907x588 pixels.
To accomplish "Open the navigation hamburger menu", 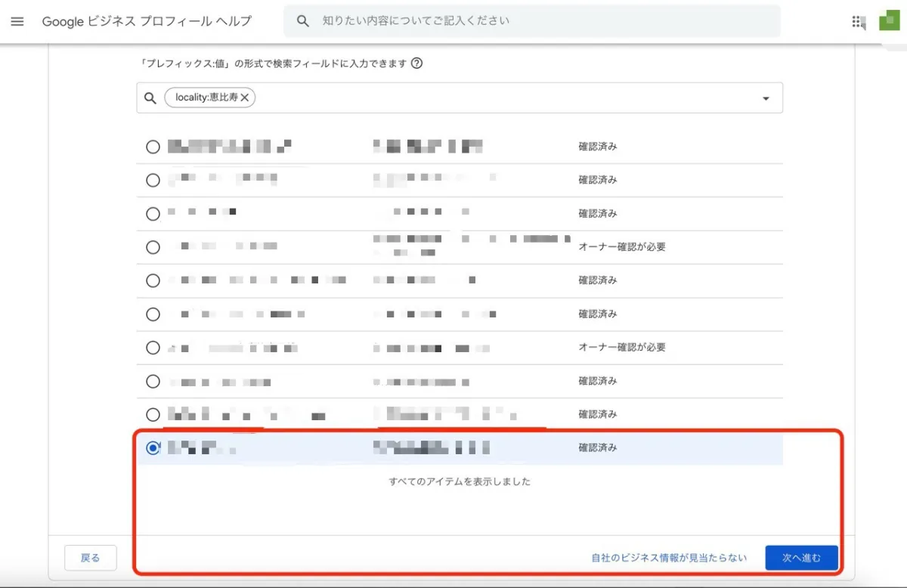I will tap(17, 20).
